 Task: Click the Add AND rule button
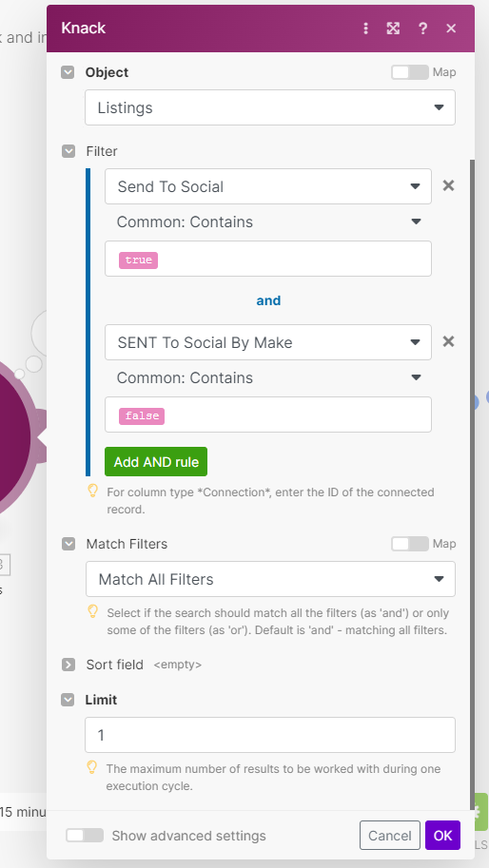(156, 462)
